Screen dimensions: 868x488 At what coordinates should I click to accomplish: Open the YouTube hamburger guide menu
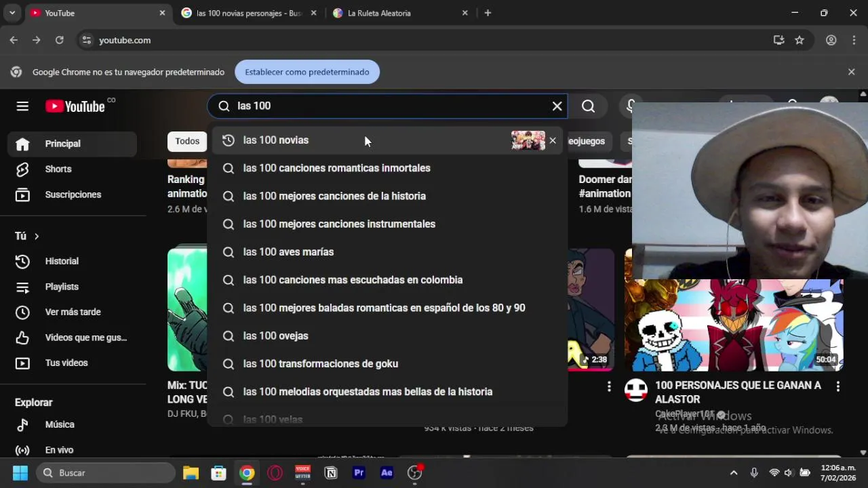(x=22, y=106)
